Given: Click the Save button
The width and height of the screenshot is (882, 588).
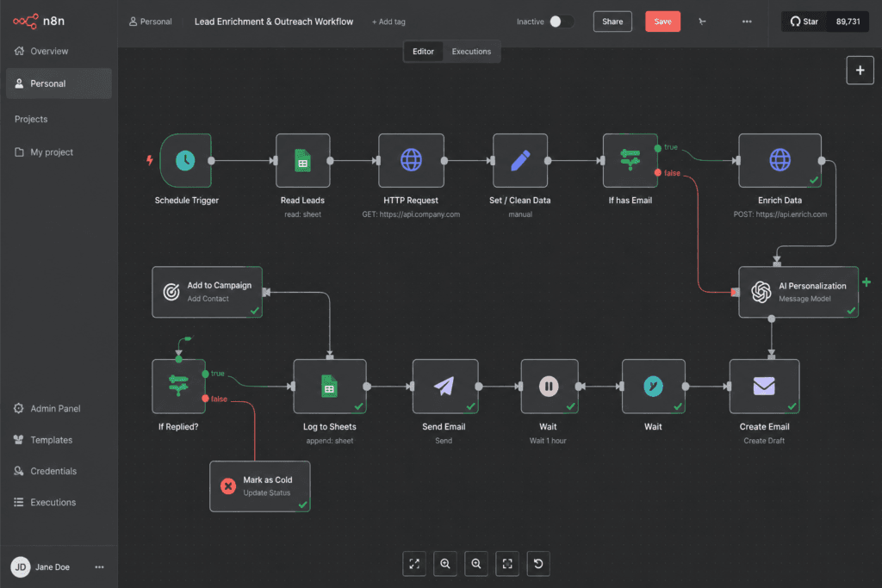Looking at the screenshot, I should coord(662,22).
